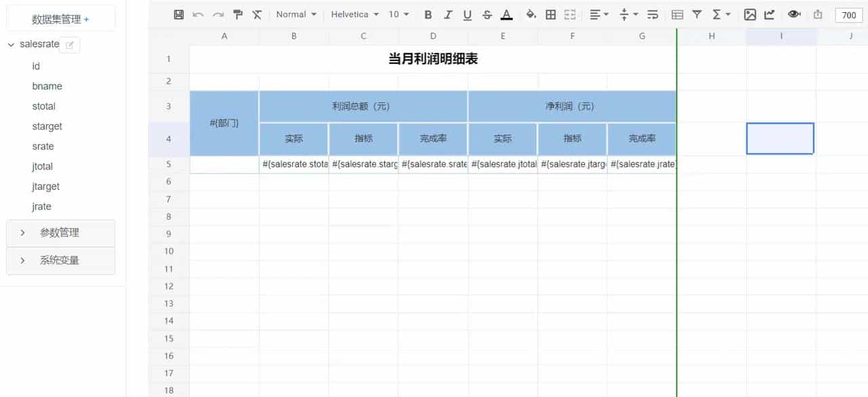868x397 pixels.
Task: Open the Helvetica font dropdown
Action: [353, 14]
